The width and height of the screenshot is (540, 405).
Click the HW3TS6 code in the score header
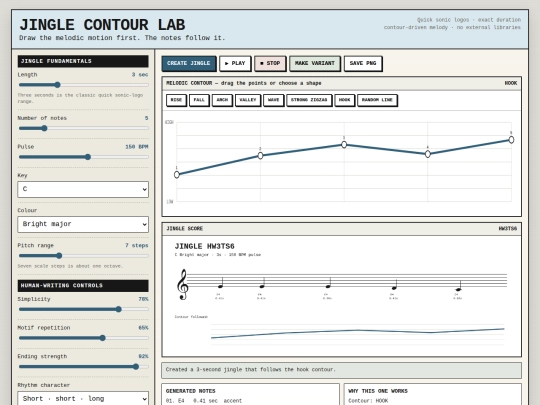508,229
